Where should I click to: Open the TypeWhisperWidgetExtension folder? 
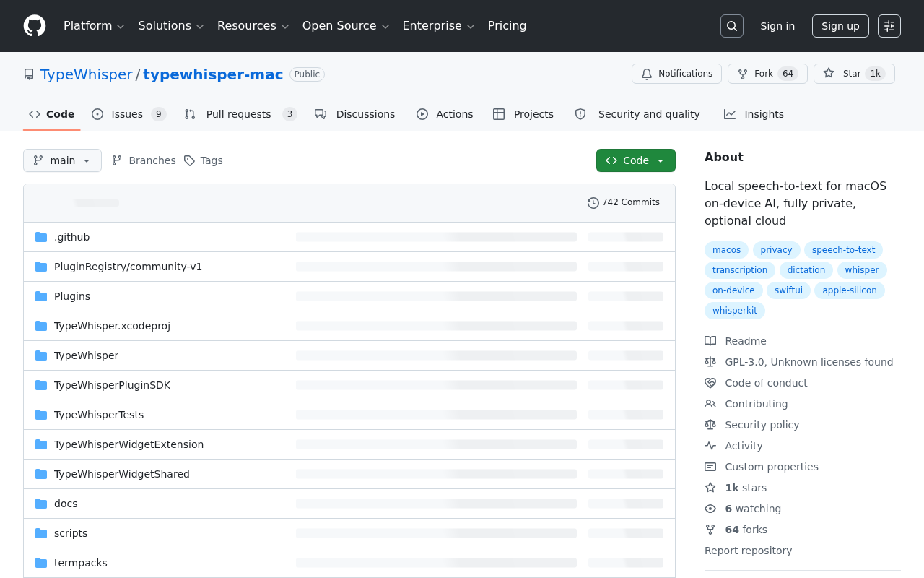pos(128,444)
